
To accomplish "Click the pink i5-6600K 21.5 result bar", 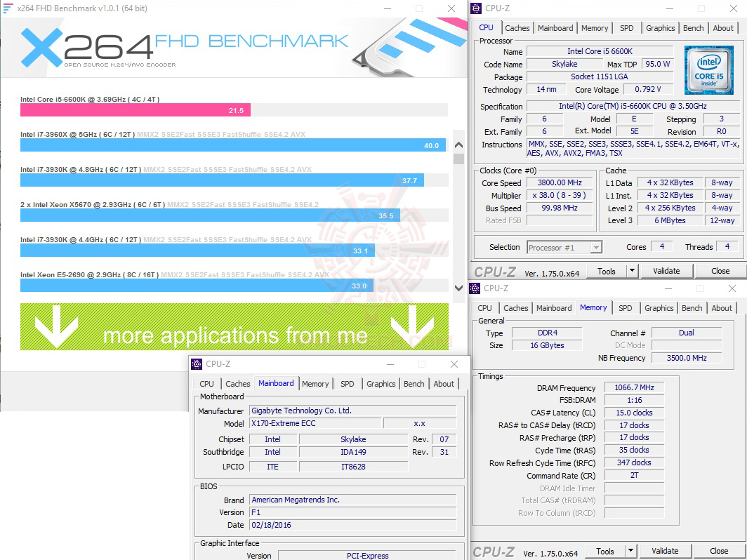I will (x=135, y=110).
